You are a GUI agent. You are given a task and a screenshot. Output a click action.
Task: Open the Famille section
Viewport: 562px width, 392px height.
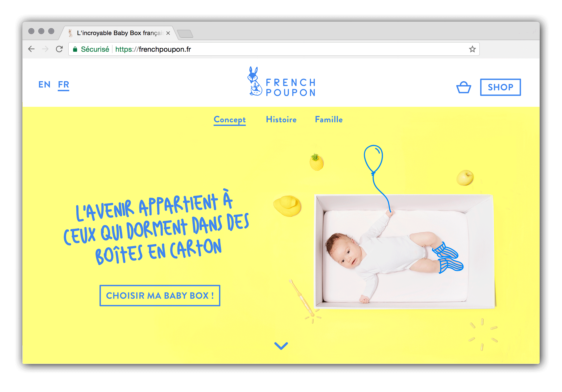click(329, 119)
